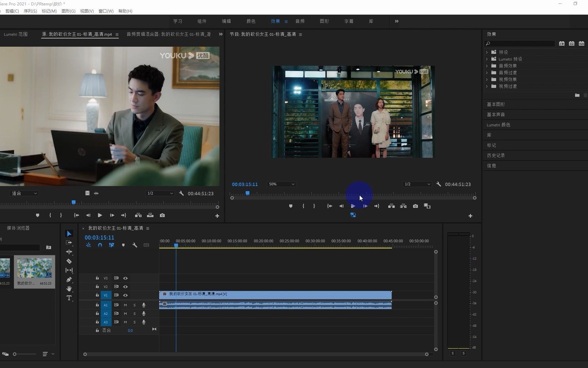The image size is (588, 368).
Task: Expand the 音频效果 folder
Action: click(487, 66)
